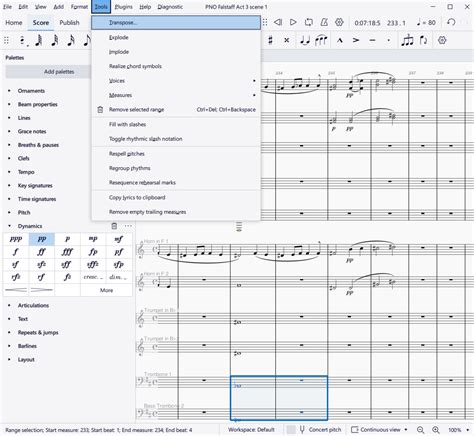The image size is (474, 436).
Task: Apply the marcato articulation icon
Action: pyautogui.click(x=340, y=40)
